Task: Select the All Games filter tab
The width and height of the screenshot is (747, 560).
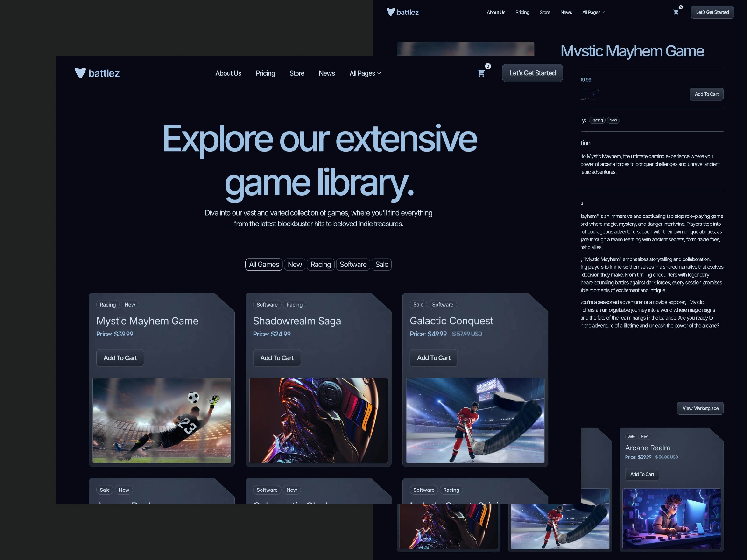Action: [x=264, y=265]
